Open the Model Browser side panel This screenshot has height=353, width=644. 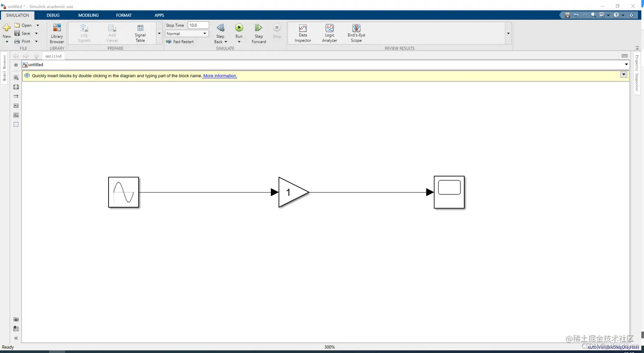tap(5, 68)
